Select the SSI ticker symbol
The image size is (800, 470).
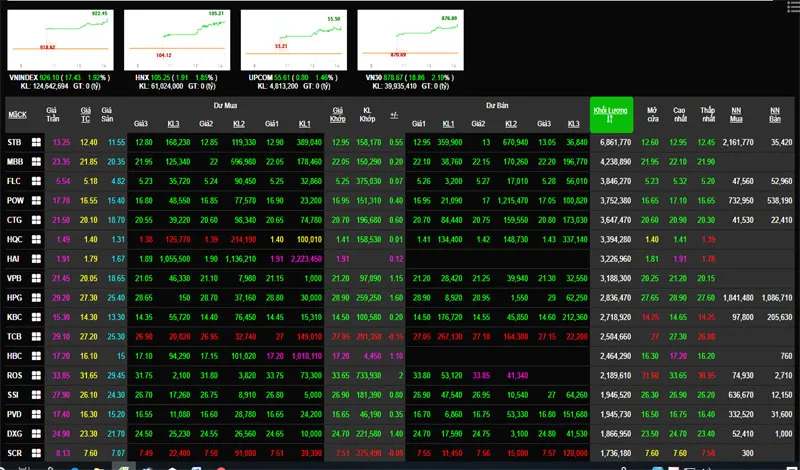click(x=14, y=394)
